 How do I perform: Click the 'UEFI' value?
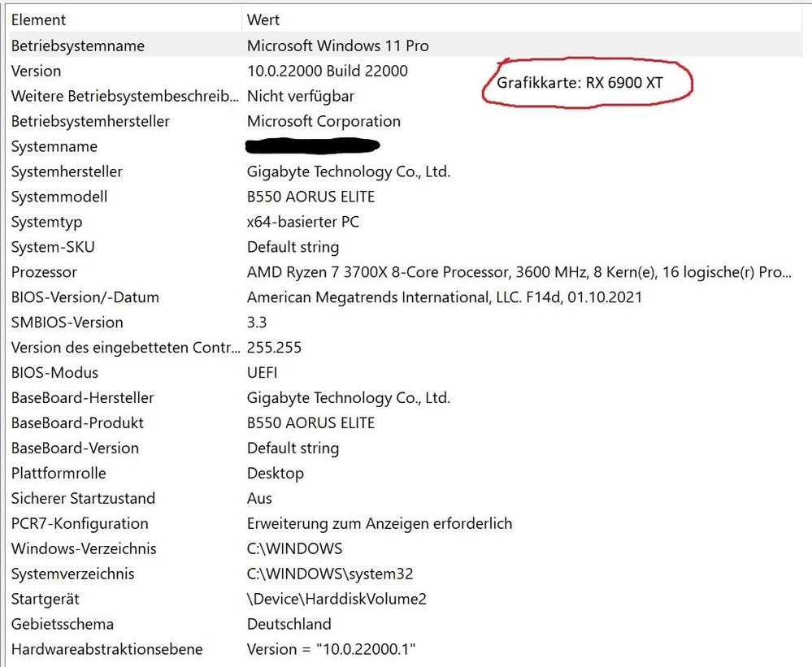tap(262, 373)
